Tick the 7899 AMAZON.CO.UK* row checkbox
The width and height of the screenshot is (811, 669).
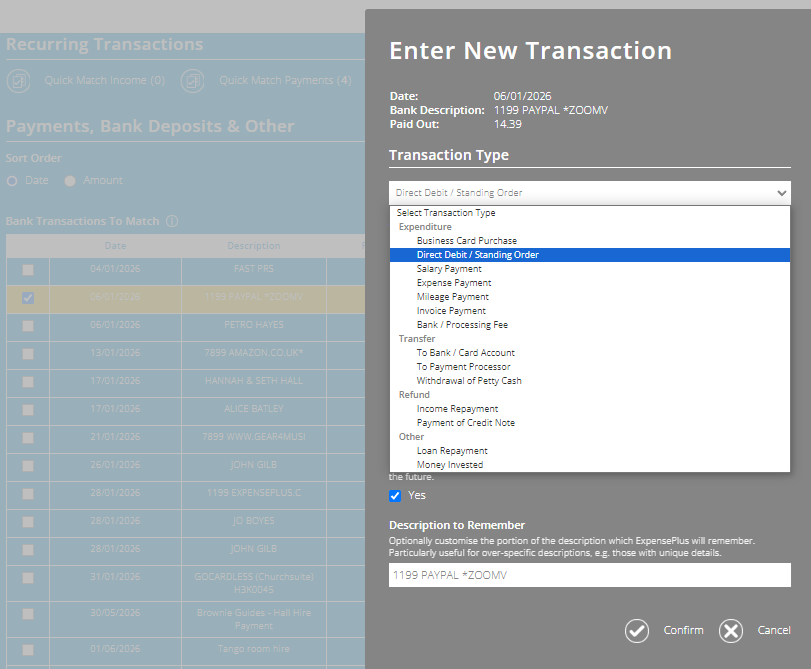click(28, 354)
